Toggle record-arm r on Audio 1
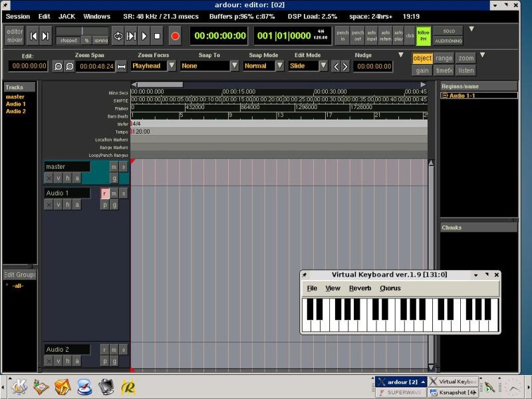532x399 pixels. tap(105, 194)
